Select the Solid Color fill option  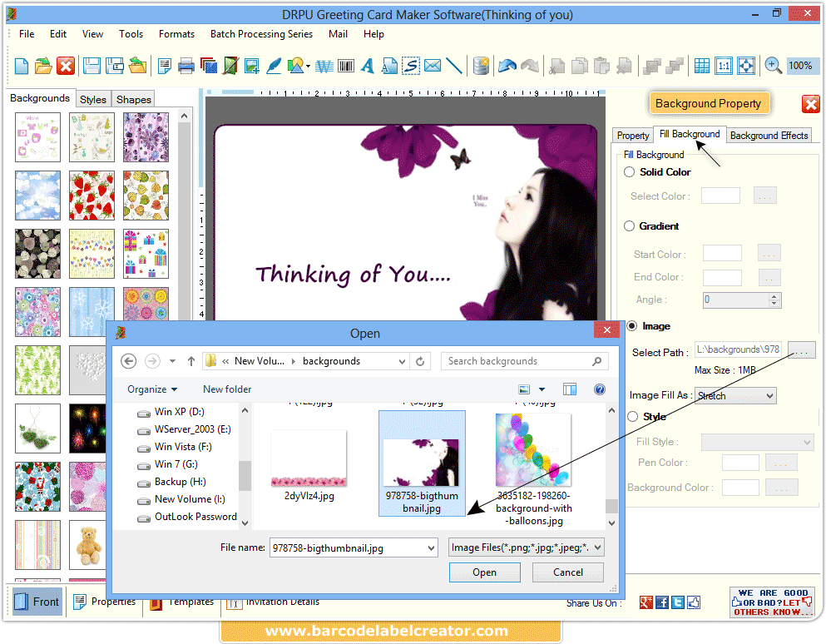pos(629,172)
